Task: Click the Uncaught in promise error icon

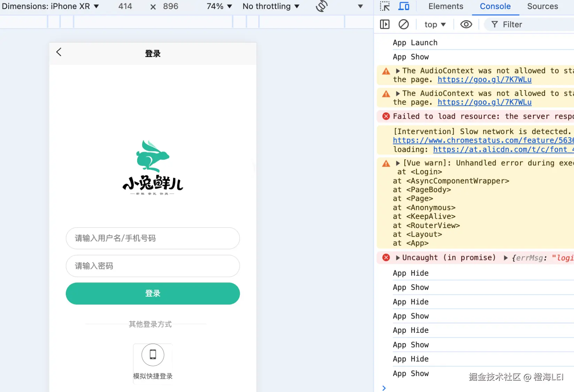Action: [x=386, y=258]
